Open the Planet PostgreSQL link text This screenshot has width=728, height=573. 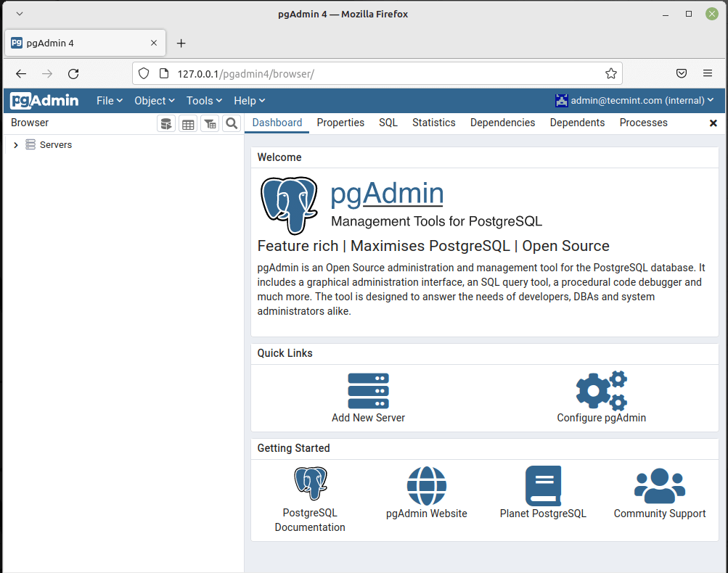(x=543, y=514)
